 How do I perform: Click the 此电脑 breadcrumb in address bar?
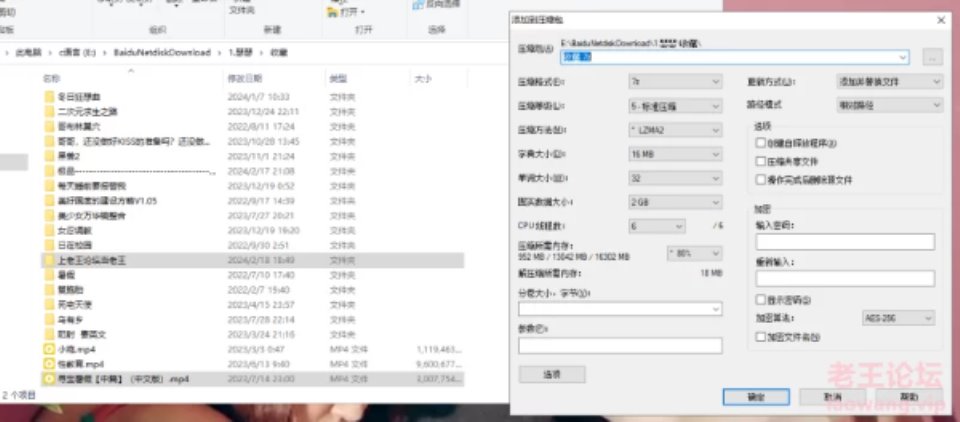(x=28, y=53)
